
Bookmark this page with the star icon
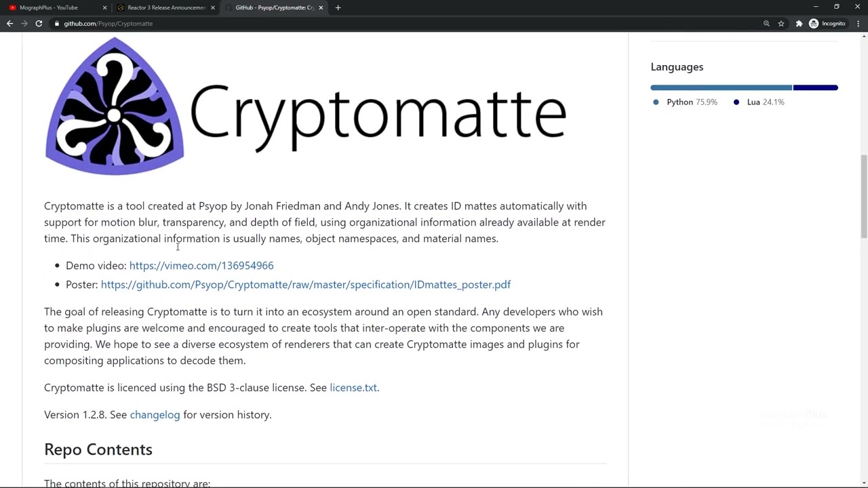pyautogui.click(x=781, y=24)
